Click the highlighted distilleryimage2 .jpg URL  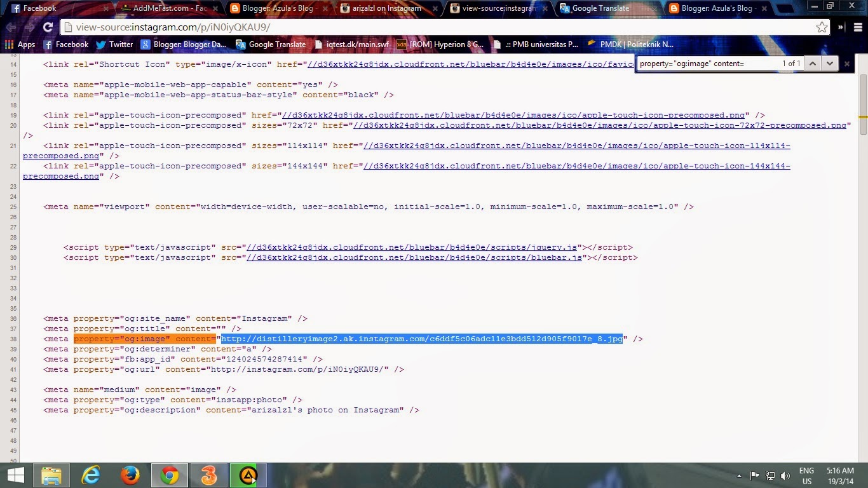(x=422, y=339)
